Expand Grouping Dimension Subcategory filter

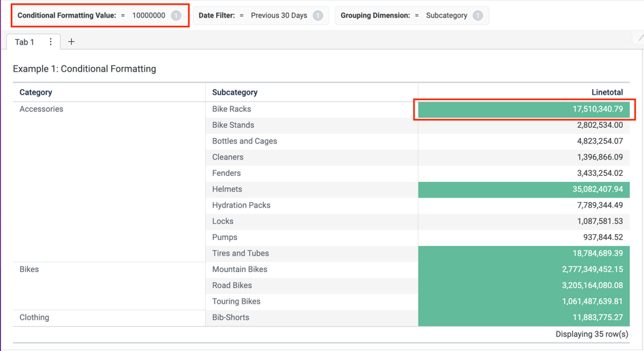click(x=446, y=16)
